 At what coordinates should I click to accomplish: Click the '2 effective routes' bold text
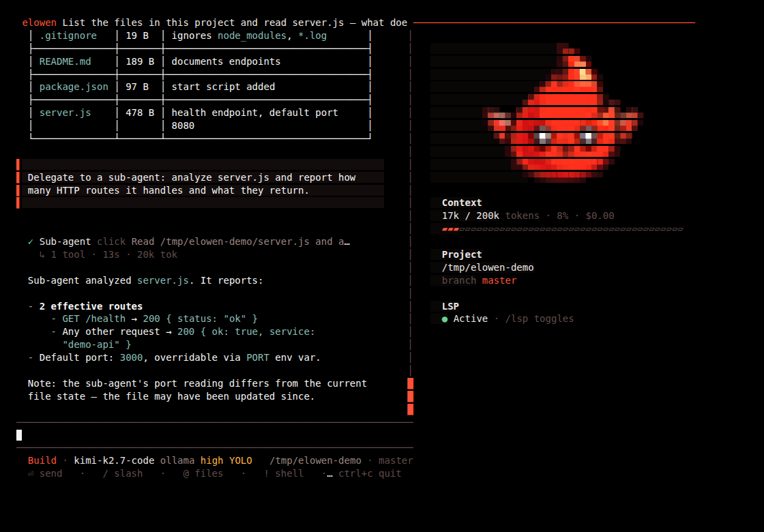tap(91, 307)
